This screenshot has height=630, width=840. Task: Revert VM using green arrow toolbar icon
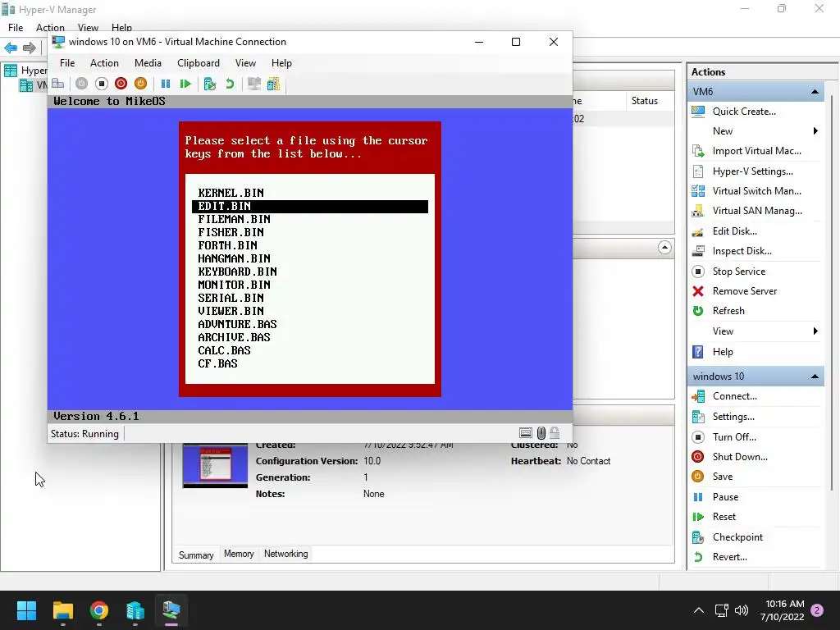pyautogui.click(x=230, y=84)
